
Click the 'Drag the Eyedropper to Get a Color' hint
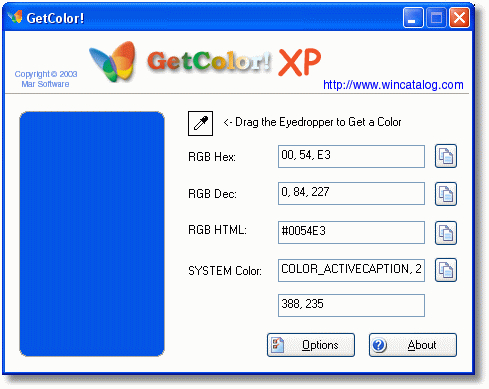pos(312,122)
